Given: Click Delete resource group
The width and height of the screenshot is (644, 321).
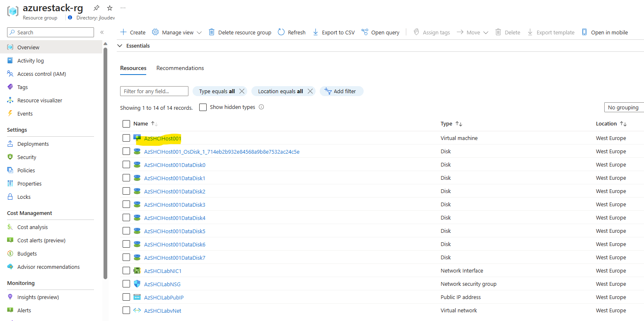Looking at the screenshot, I should click(240, 32).
